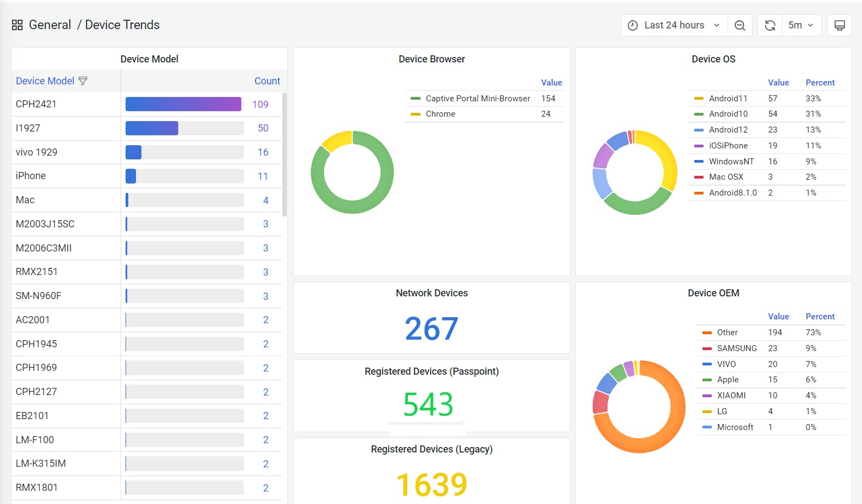Screen dimensions: 862x504
Task: Click the blue VIVO color swatch
Action: point(707,364)
